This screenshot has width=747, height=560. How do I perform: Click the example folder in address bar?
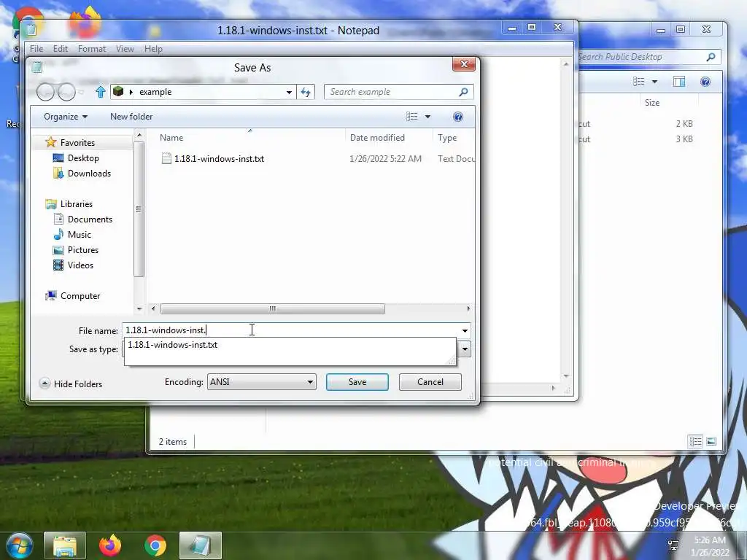click(x=155, y=92)
